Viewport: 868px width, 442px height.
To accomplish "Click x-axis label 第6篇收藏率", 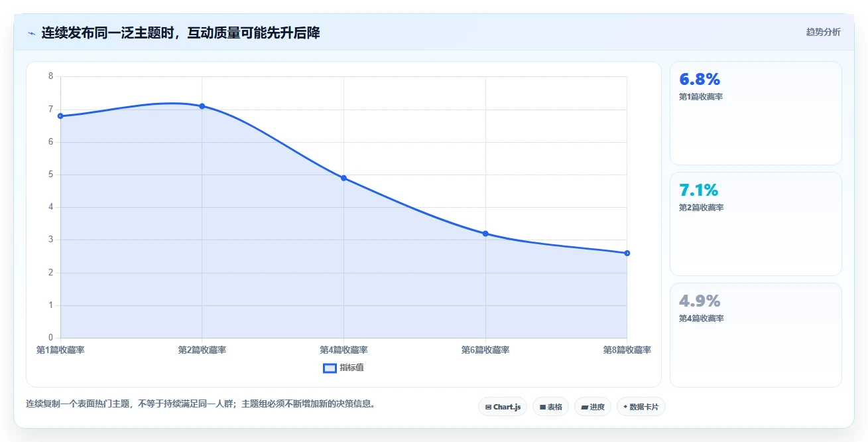I will (x=485, y=350).
